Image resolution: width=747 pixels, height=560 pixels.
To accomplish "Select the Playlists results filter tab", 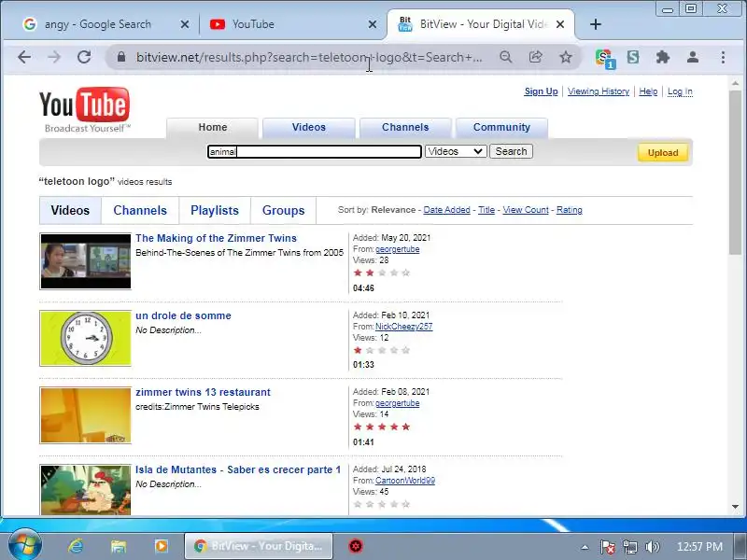I will [x=215, y=211].
